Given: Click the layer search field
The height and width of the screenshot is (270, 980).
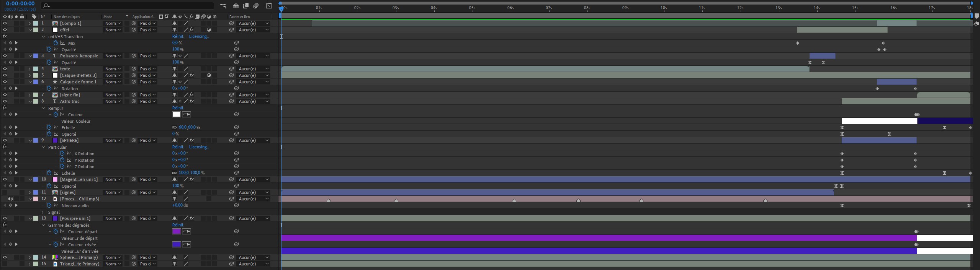Looking at the screenshot, I should click(128, 6).
